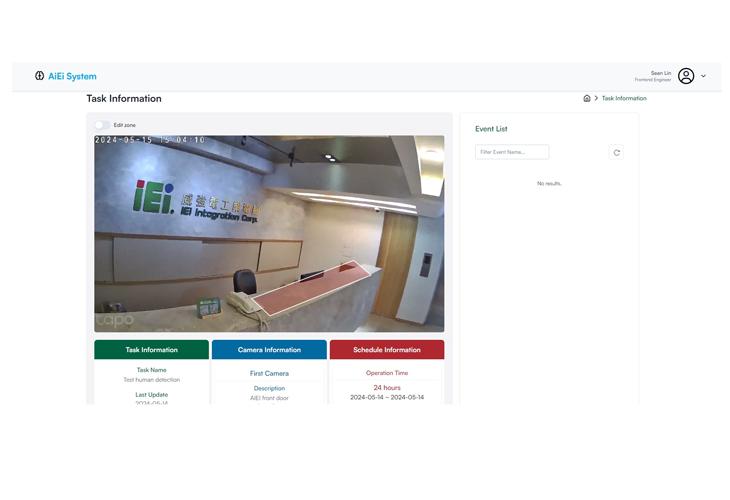The height and width of the screenshot is (500, 730).
Task: Click the First Camera label
Action: pos(269,373)
